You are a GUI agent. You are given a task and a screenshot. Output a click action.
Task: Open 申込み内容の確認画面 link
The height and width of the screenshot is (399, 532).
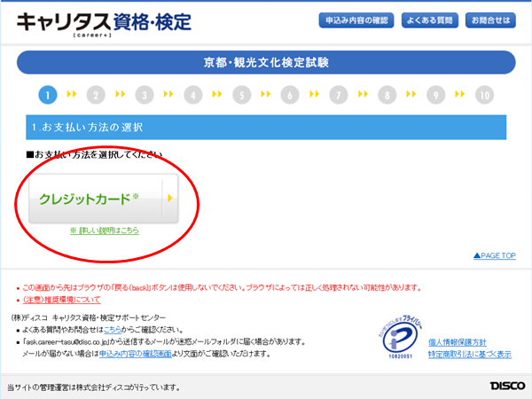(136, 354)
